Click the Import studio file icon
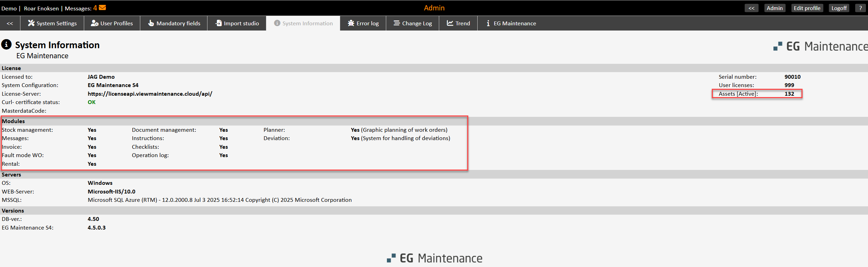868x267 pixels. pos(219,23)
